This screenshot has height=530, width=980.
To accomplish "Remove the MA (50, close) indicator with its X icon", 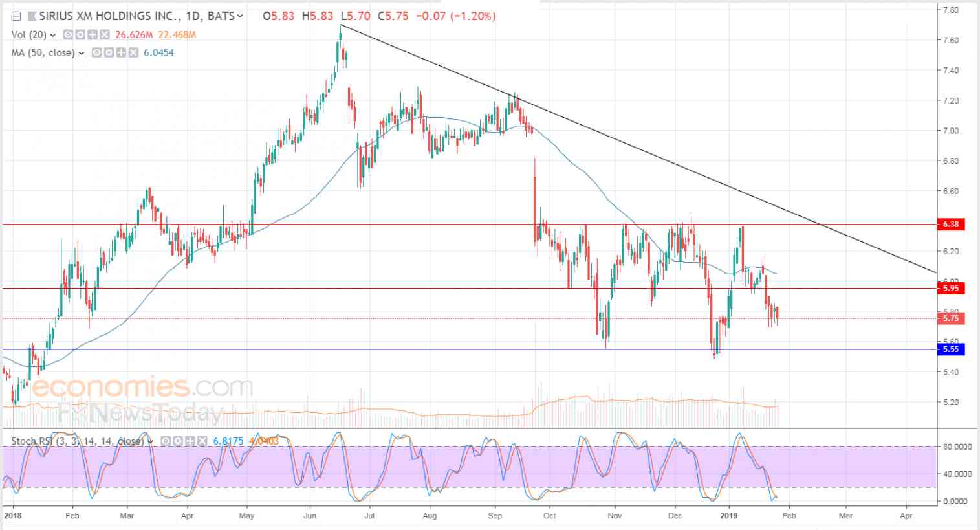I will pyautogui.click(x=132, y=53).
